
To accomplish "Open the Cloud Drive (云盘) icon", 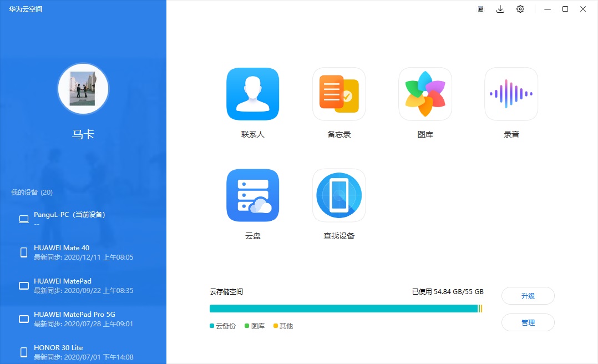I will [252, 195].
